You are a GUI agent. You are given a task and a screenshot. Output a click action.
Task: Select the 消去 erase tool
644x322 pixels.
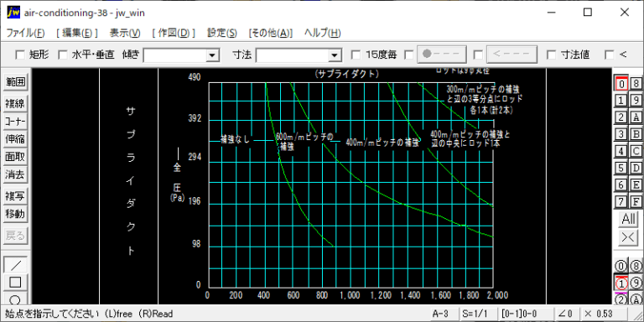coord(16,175)
